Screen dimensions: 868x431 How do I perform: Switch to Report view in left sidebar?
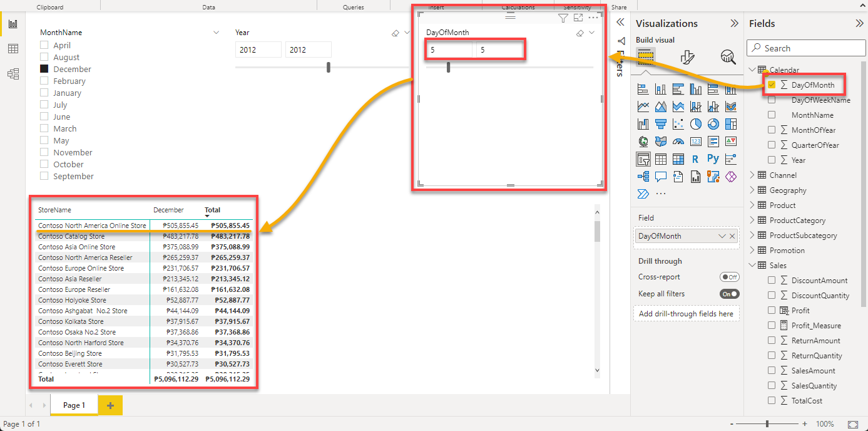pos(13,24)
